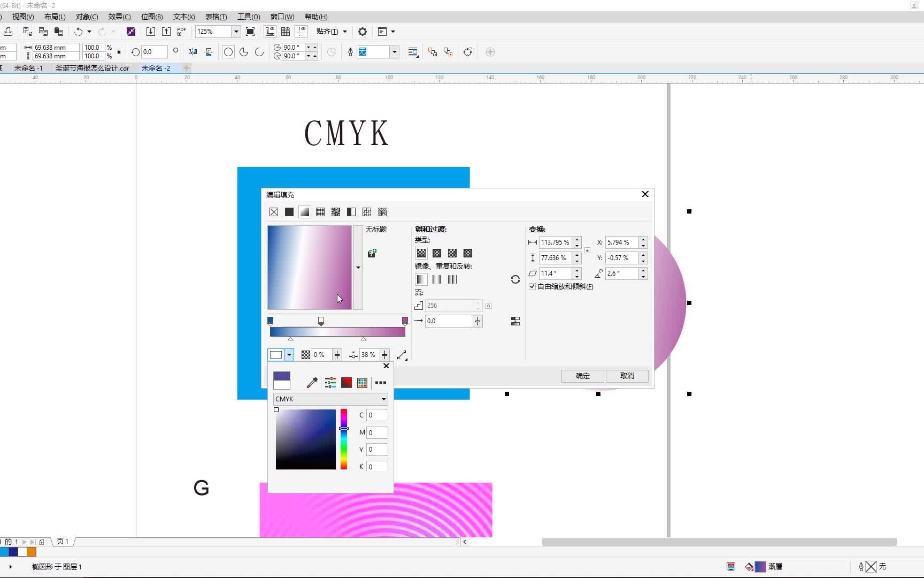Click the C value input field
This screenshot has width=924, height=578.
tap(377, 415)
